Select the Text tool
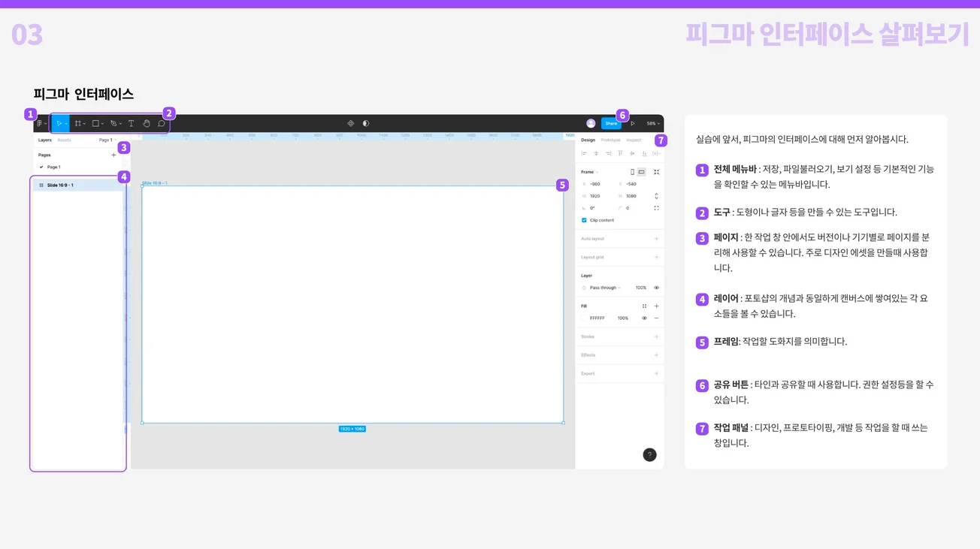This screenshot has width=980, height=549. pyautogui.click(x=131, y=123)
